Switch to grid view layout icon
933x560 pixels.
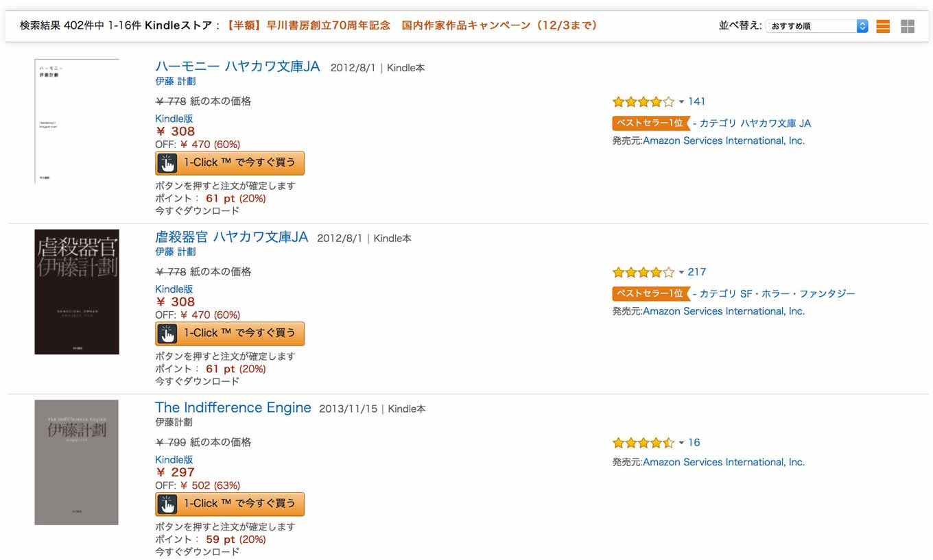(x=908, y=26)
